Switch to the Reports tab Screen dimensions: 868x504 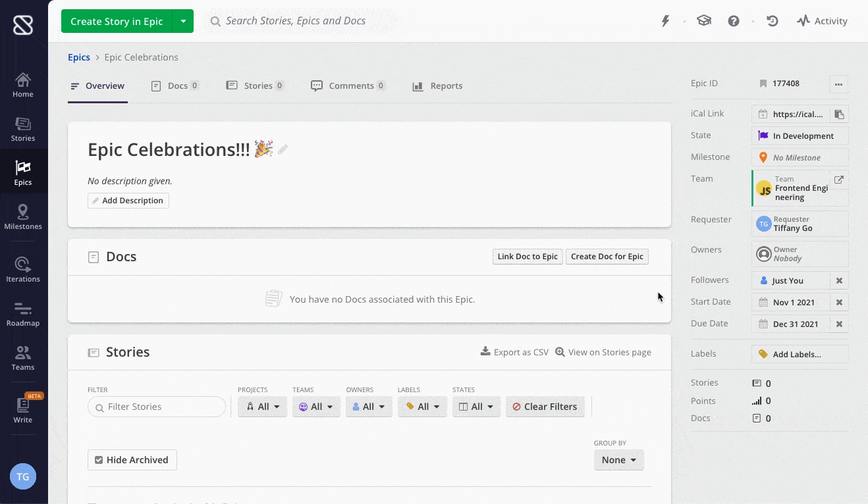tap(437, 86)
